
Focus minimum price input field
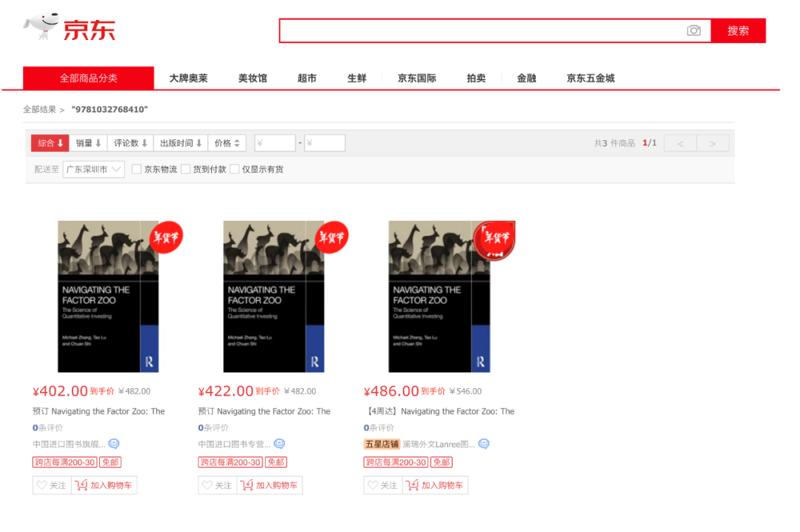tap(275, 143)
